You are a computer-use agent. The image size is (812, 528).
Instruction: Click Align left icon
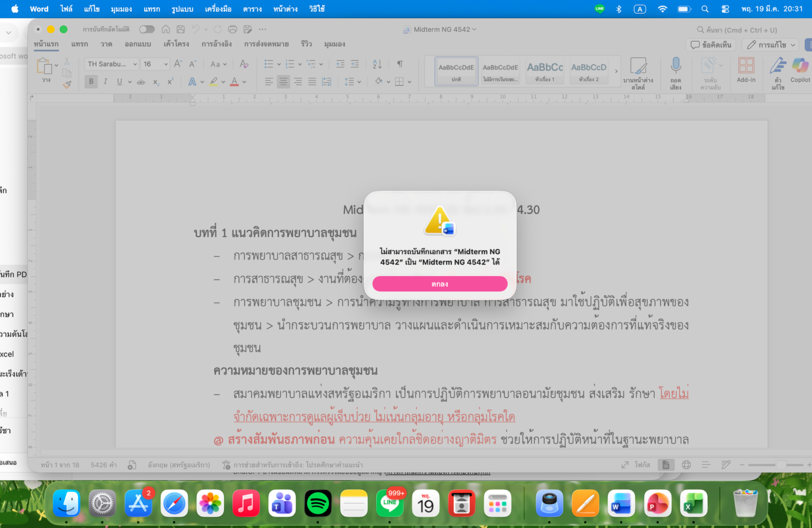tap(269, 82)
